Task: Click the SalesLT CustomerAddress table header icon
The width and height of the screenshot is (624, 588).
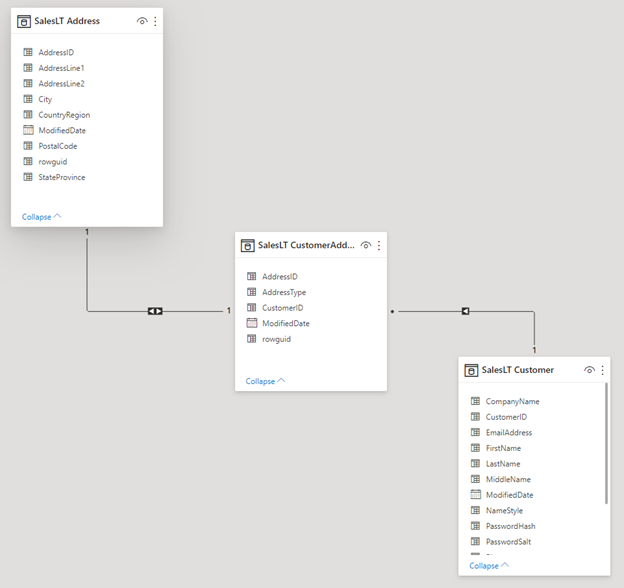Action: point(247,245)
